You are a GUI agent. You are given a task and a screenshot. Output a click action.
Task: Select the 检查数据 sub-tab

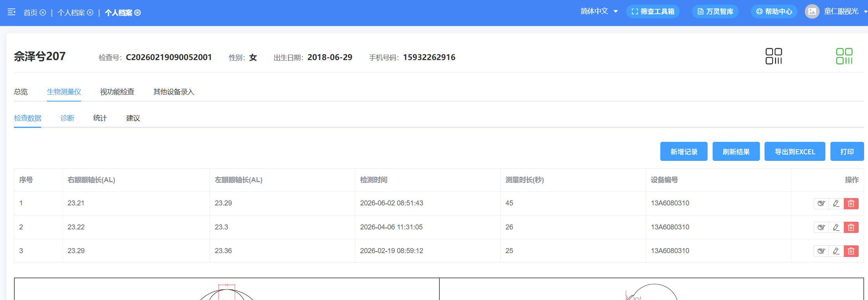tap(28, 118)
